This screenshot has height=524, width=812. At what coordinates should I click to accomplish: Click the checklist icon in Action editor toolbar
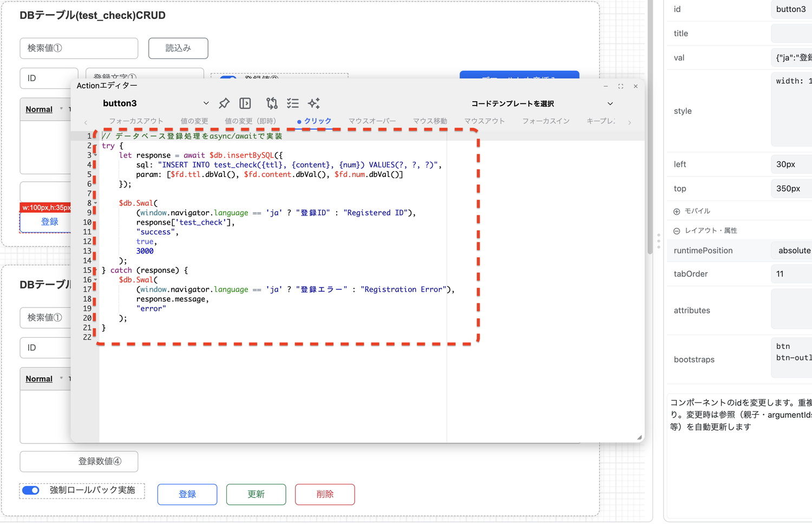click(x=293, y=103)
